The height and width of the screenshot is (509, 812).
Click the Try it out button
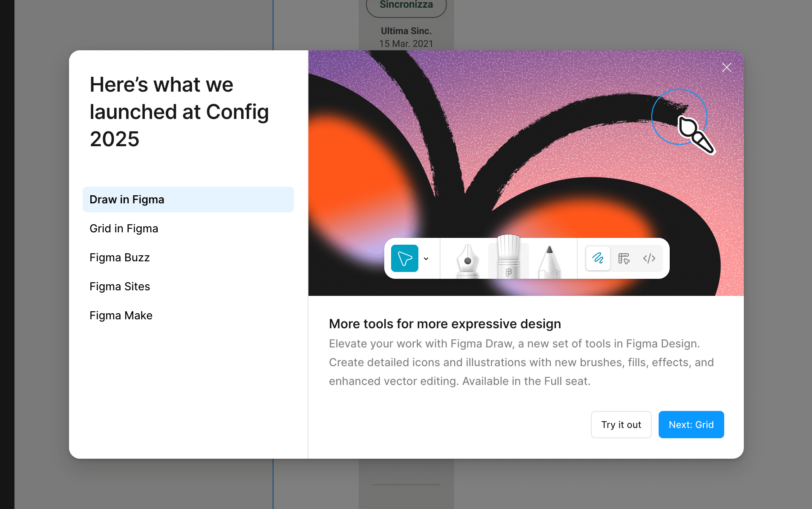(x=621, y=425)
